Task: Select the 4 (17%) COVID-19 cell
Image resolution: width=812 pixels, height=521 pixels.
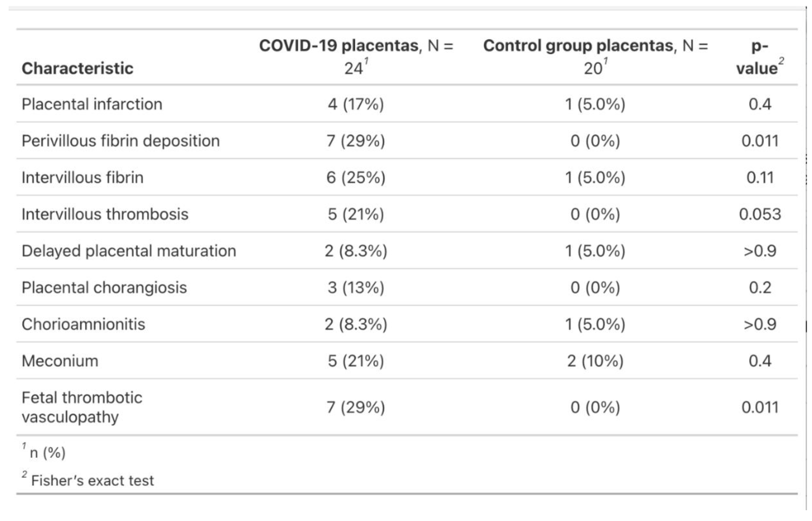Action: [x=356, y=104]
